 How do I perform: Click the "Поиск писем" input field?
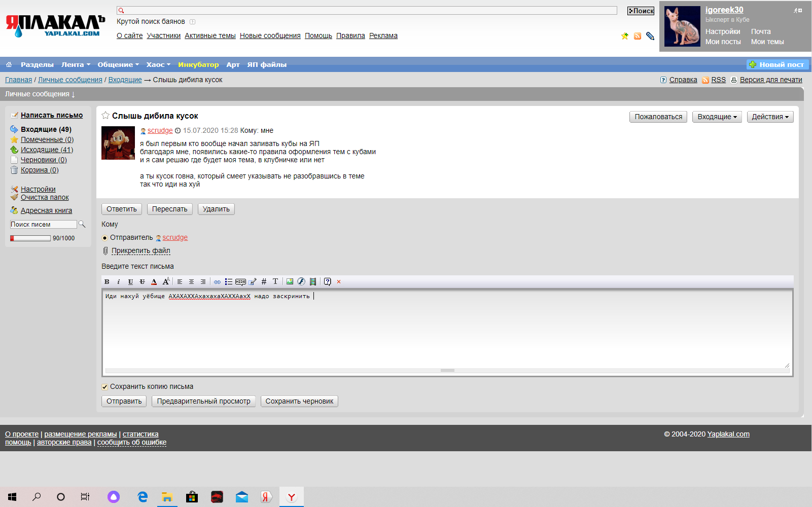pos(43,224)
